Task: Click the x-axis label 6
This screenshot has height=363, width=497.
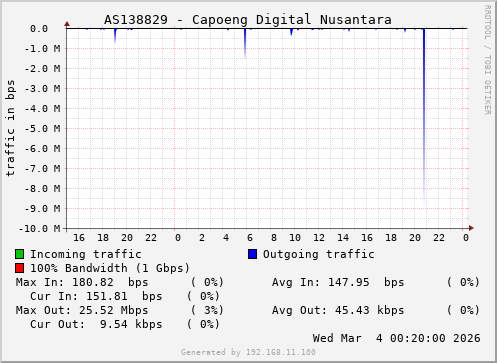Action: (250, 238)
